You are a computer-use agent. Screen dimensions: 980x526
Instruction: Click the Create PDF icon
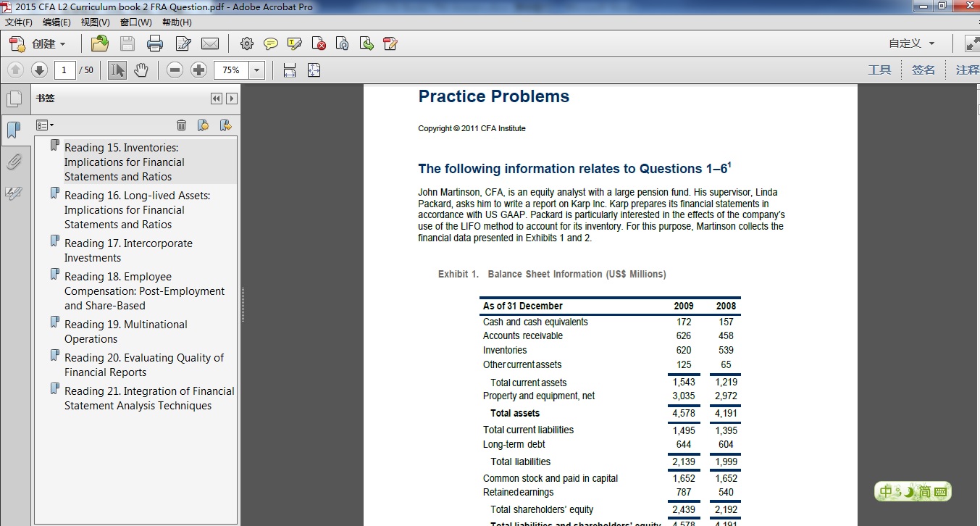point(17,43)
